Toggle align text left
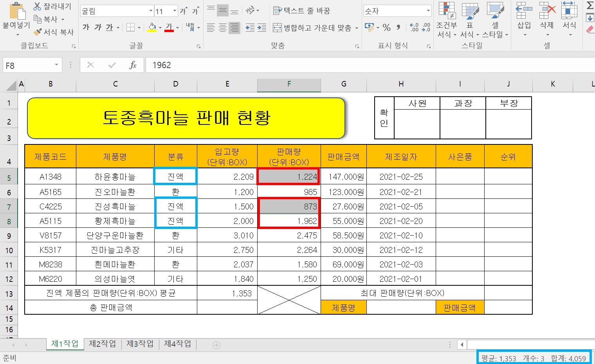This screenshot has width=595, height=364. [211, 27]
